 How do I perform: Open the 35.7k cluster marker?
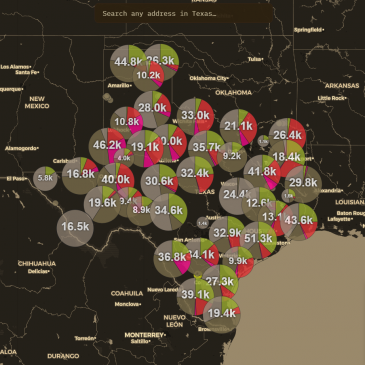206,148
